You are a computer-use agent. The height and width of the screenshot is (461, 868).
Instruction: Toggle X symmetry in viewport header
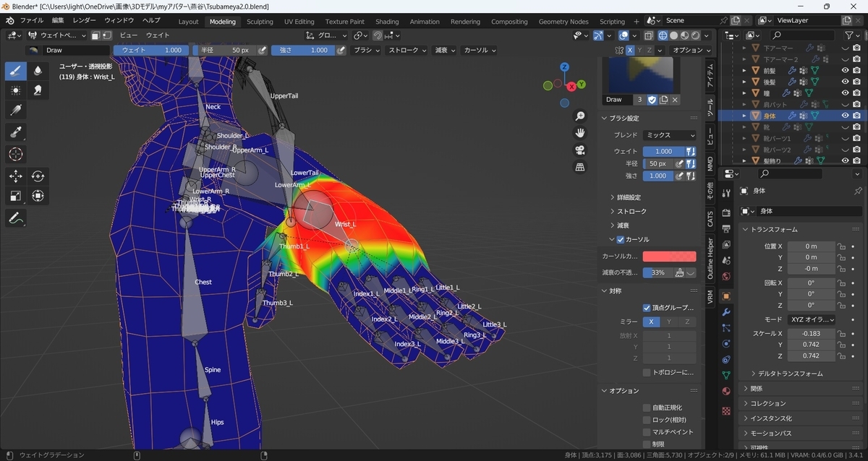tap(630, 50)
